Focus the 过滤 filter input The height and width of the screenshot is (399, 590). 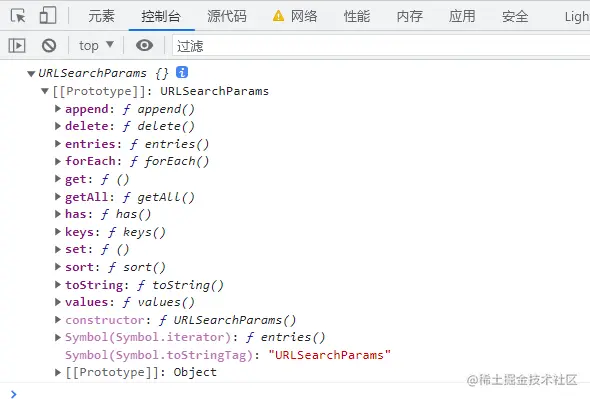point(381,46)
